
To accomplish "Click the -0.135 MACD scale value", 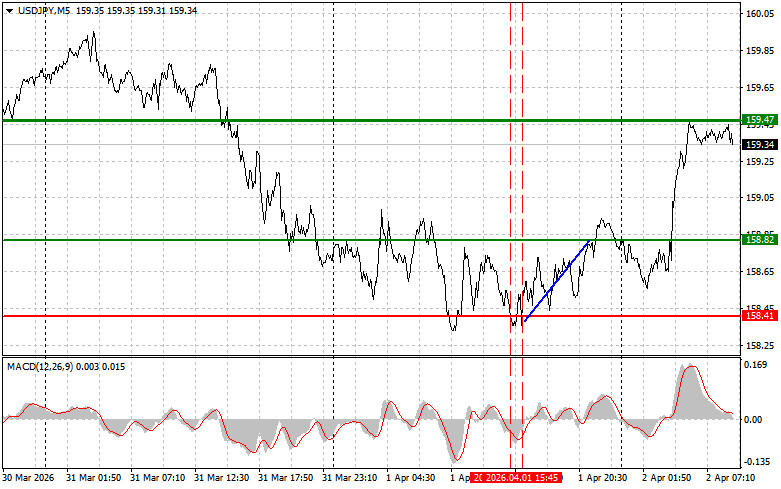I will point(756,462).
